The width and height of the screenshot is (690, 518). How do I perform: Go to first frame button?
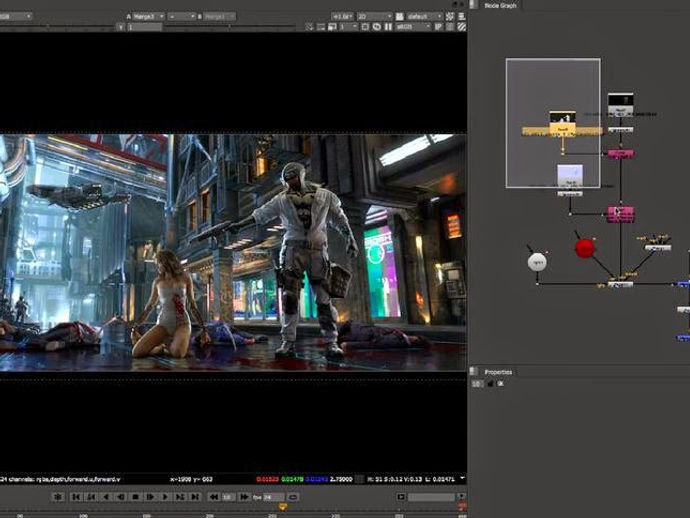tap(76, 497)
